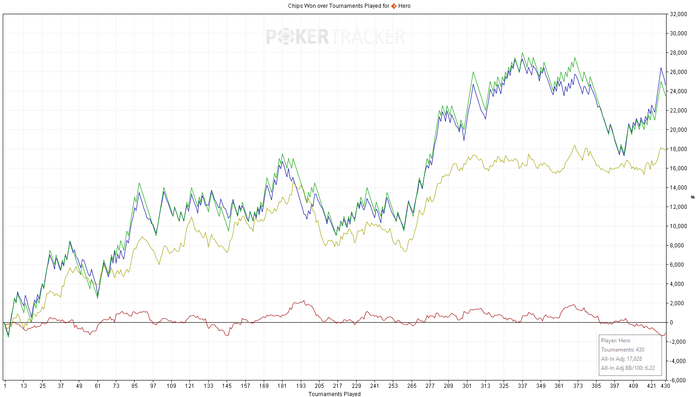700x397 pixels.
Task: Click x-axis tick label 301
Action: [467, 385]
